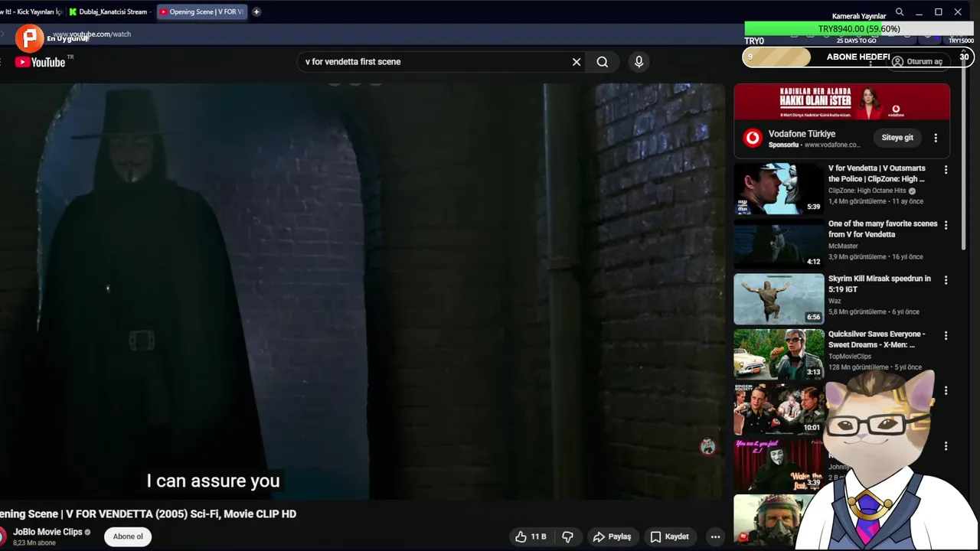Open options for Skyrim Kill Miraak speedrun

click(946, 280)
